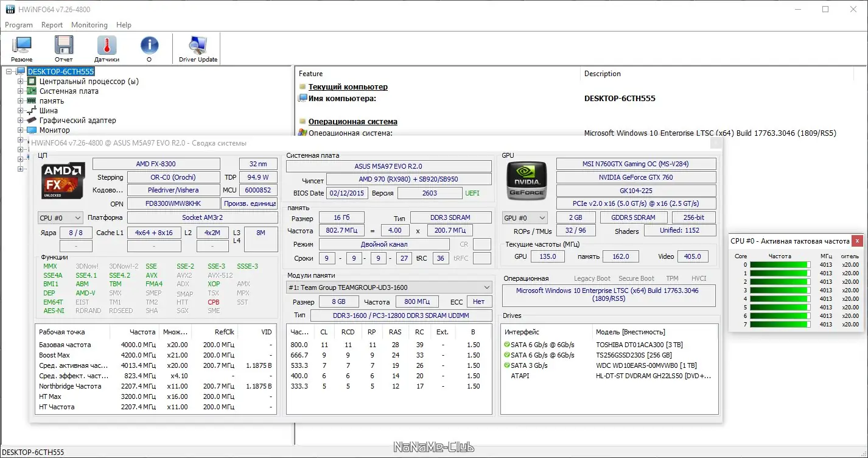Click the status check icon for WDC WD10EARS
The height and width of the screenshot is (458, 868).
(x=506, y=365)
